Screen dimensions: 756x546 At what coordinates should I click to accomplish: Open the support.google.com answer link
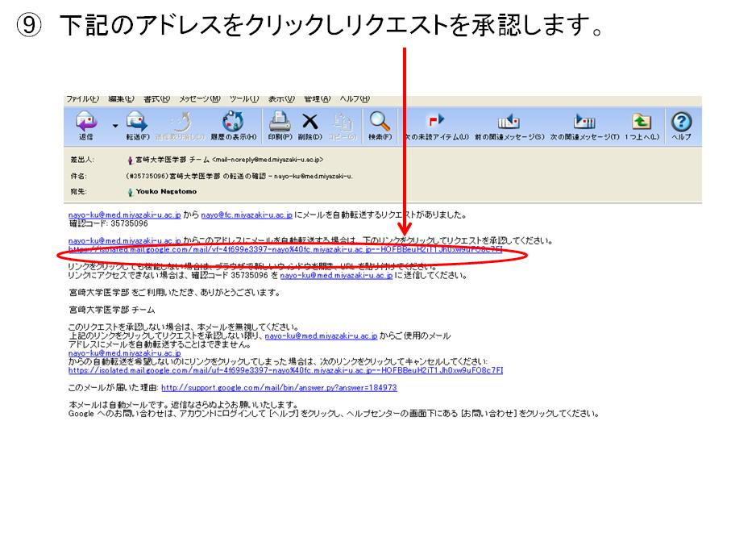click(x=279, y=387)
